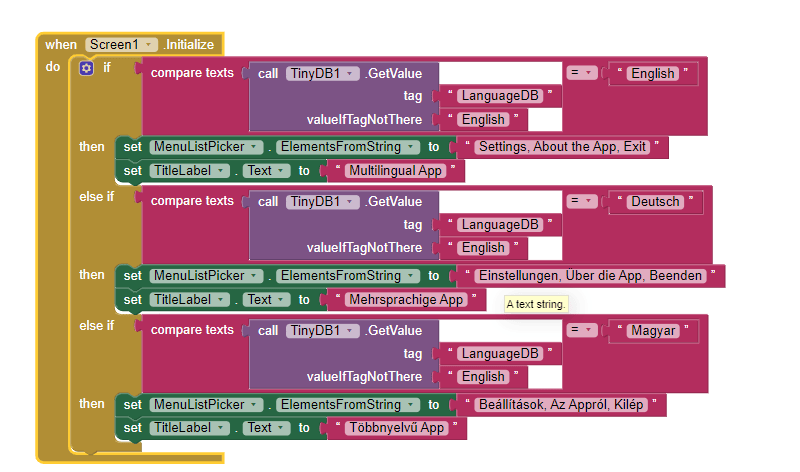Screen dimensions: 800x472
Task: Open ElementsFromString dropdown in the Beállítások row
Action: pos(348,405)
